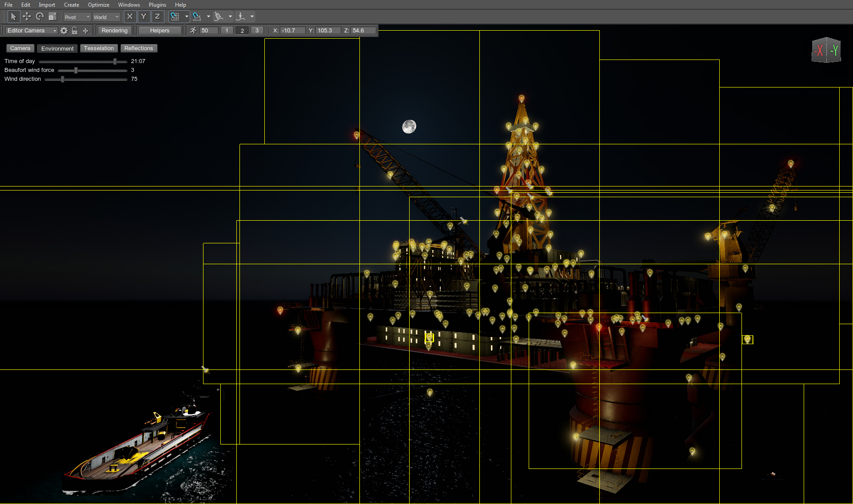Image resolution: width=853 pixels, height=504 pixels.
Task: Select the red light at left crane tip
Action: 356,135
